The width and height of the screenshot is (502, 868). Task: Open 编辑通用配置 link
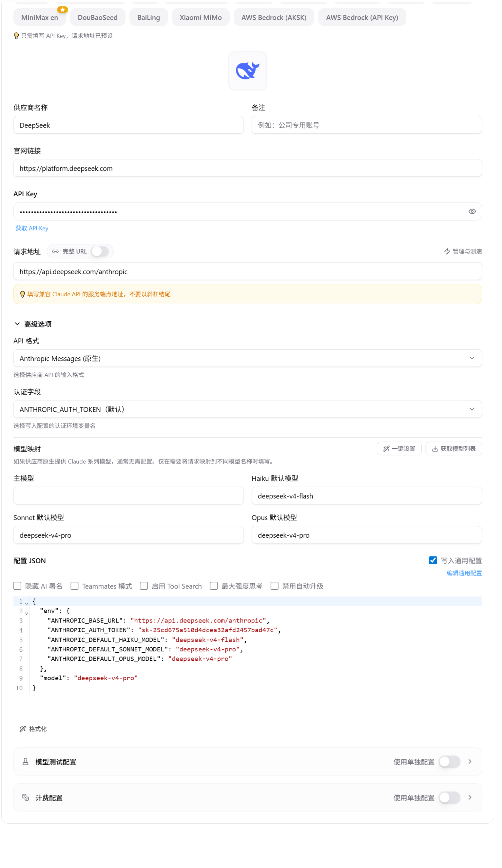(x=464, y=573)
